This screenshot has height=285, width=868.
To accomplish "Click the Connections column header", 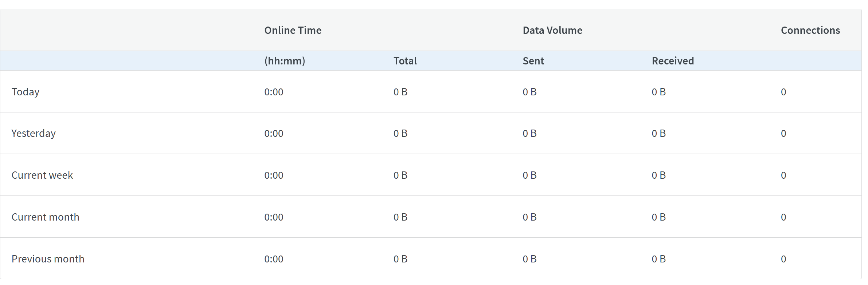I will click(810, 30).
